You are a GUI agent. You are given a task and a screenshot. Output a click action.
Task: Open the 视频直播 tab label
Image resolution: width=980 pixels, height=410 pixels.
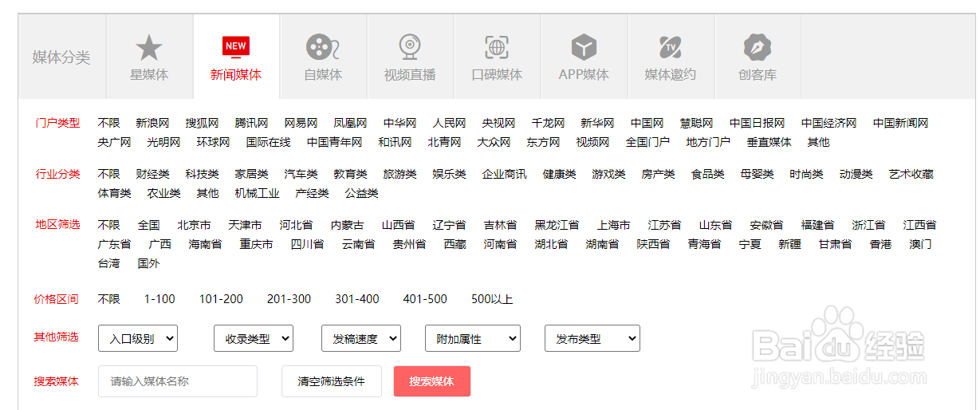pyautogui.click(x=410, y=75)
